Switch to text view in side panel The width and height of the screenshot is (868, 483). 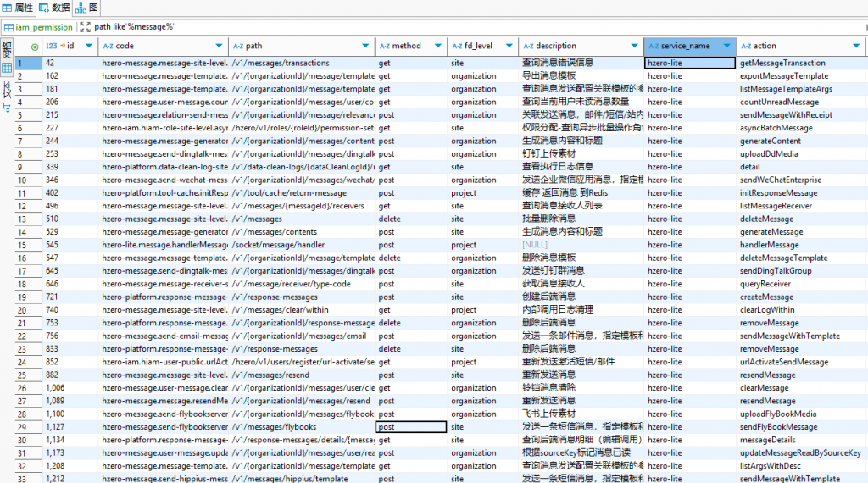click(x=7, y=89)
